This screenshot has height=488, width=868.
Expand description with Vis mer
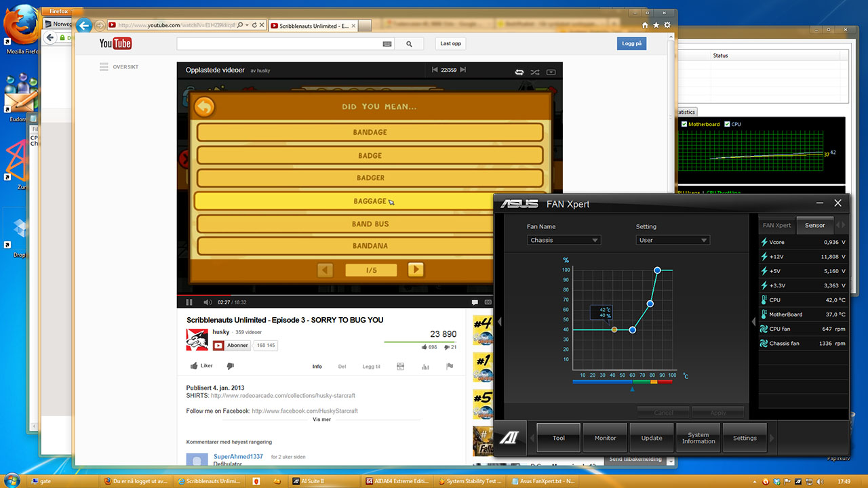pos(321,420)
